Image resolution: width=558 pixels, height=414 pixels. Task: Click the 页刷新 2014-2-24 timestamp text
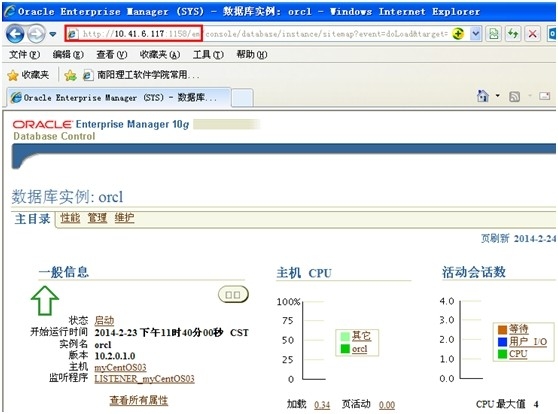click(518, 238)
